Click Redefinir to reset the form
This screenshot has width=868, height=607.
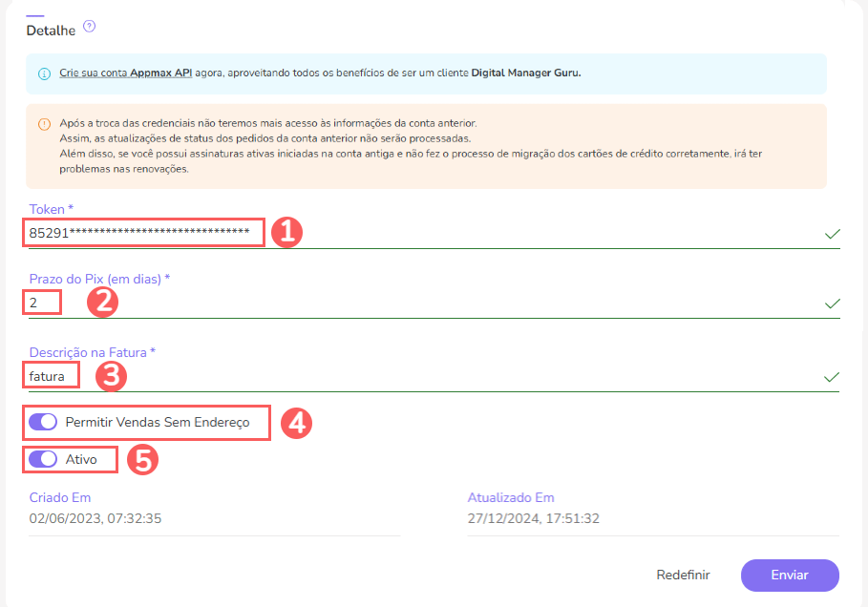pyautogui.click(x=683, y=575)
